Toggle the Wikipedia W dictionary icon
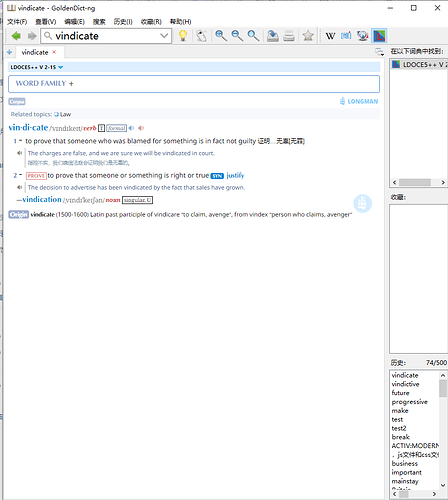Screen dimensions: 448x500 pyautogui.click(x=330, y=36)
